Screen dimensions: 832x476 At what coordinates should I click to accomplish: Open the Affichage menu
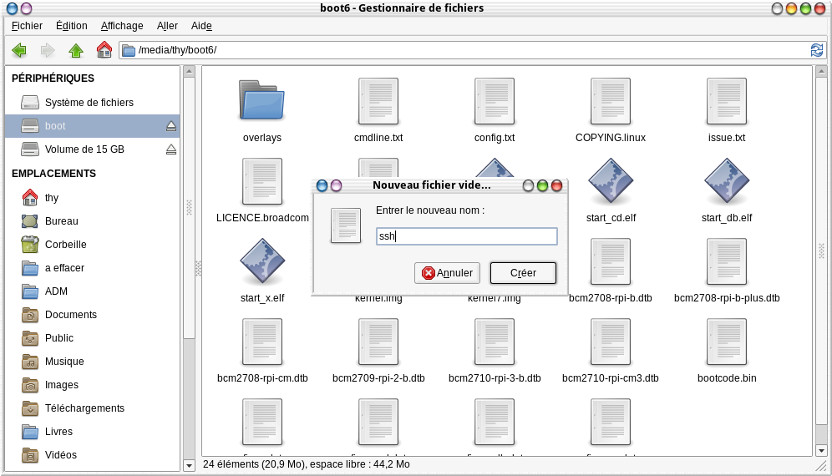(122, 25)
